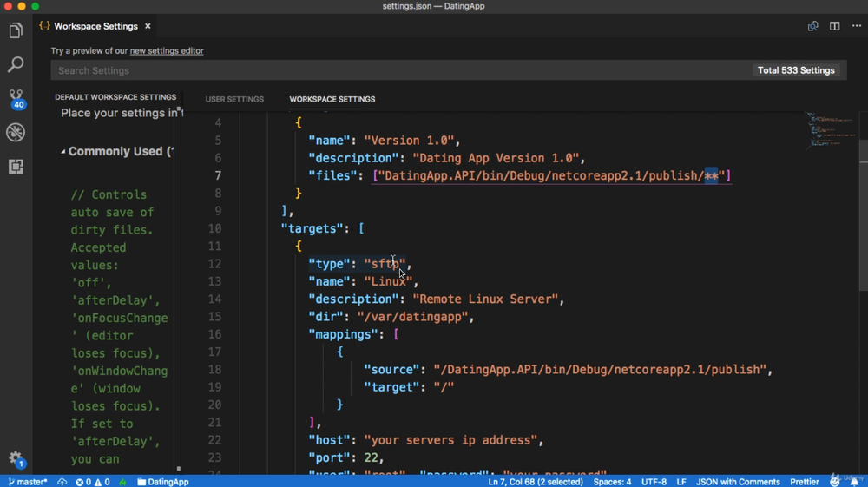Click the Default Workspace Settings header
This screenshot has height=487, width=868.
click(x=115, y=97)
